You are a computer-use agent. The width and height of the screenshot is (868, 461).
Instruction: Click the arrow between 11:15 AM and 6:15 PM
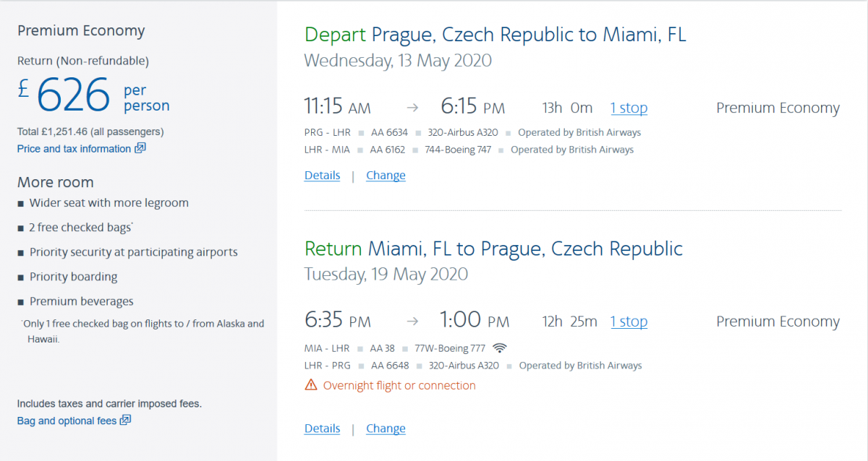412,108
